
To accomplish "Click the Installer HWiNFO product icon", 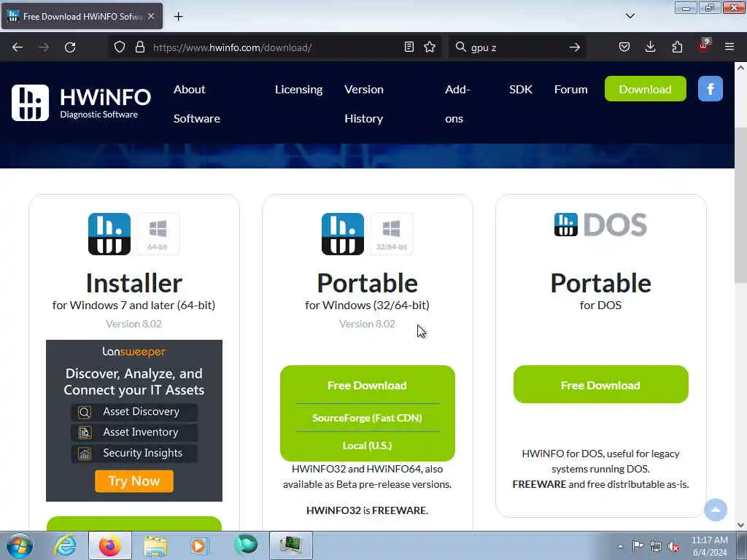I will pos(109,234).
